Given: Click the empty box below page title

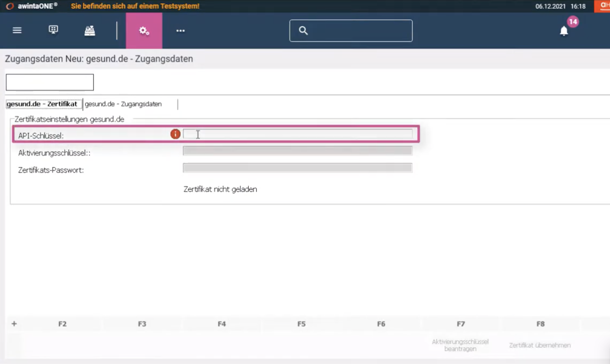Looking at the screenshot, I should point(50,82).
